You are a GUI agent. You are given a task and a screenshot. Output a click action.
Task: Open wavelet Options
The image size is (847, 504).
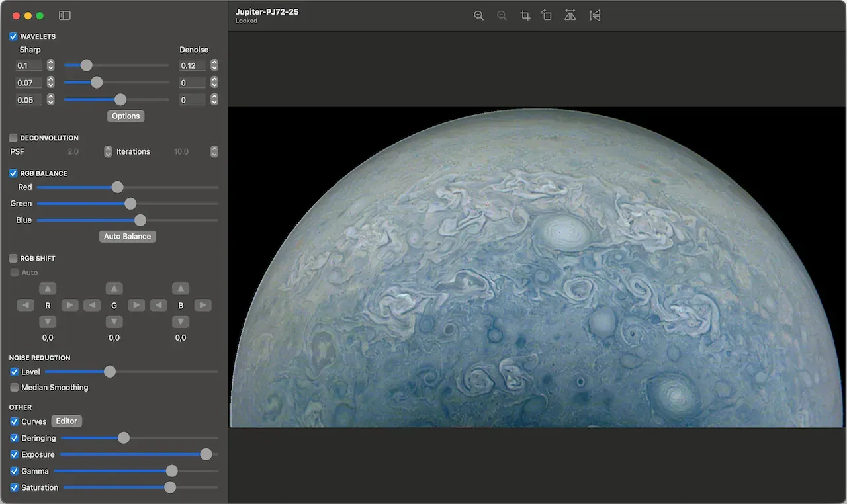click(125, 116)
